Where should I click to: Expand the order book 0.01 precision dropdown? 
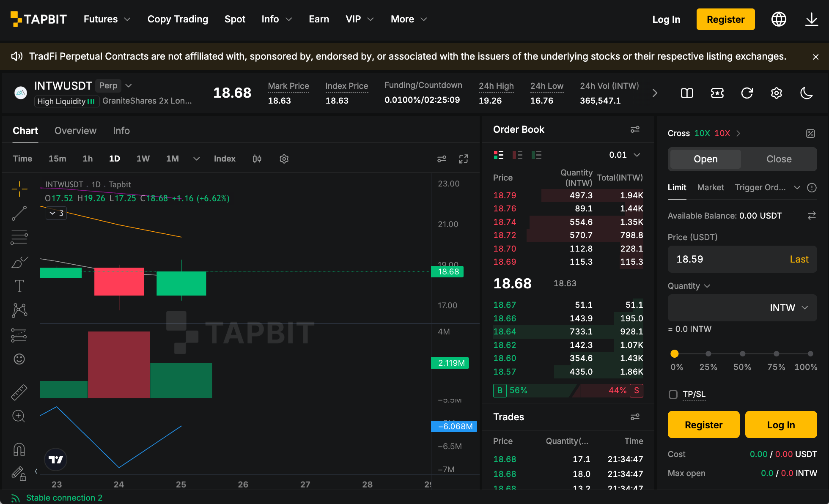624,155
